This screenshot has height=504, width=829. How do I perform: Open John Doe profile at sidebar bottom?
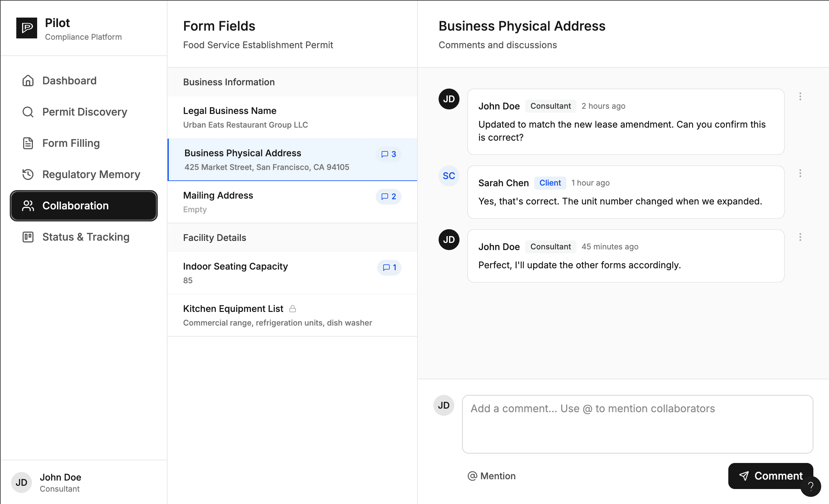click(x=60, y=483)
